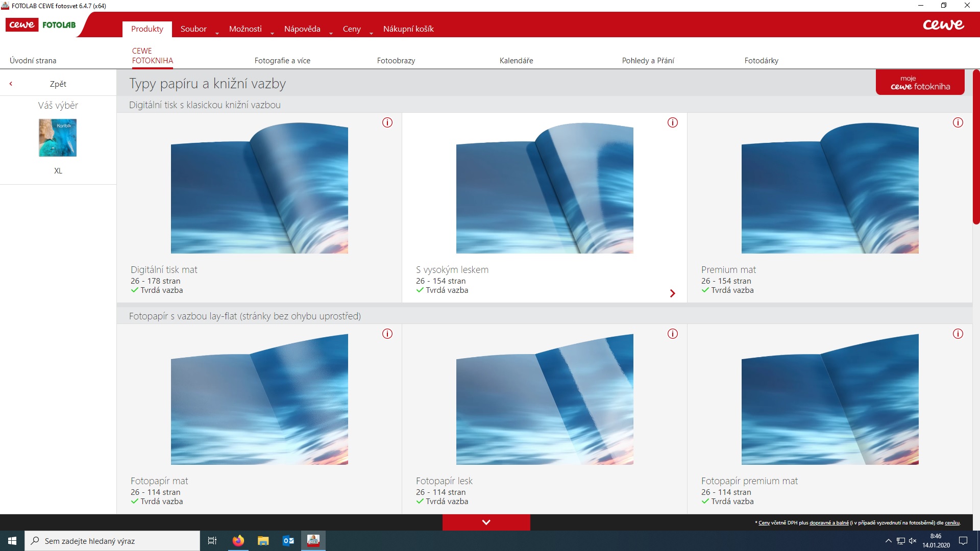
Task: Open info for S vysokým leskem
Action: tap(673, 122)
